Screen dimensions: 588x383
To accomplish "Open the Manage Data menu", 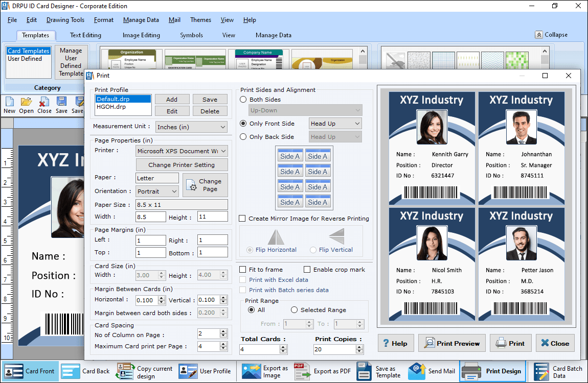I will (141, 20).
